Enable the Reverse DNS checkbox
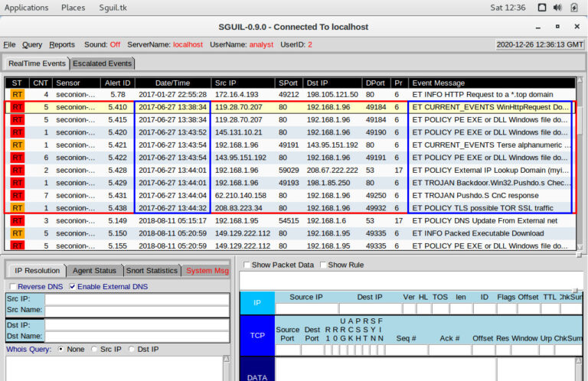The width and height of the screenshot is (588, 381). (13, 287)
